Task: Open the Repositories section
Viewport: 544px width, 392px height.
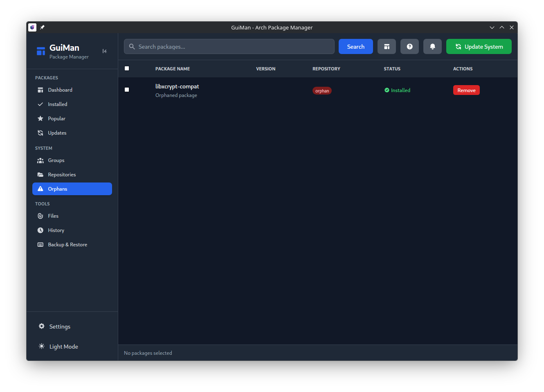Action: click(x=62, y=175)
